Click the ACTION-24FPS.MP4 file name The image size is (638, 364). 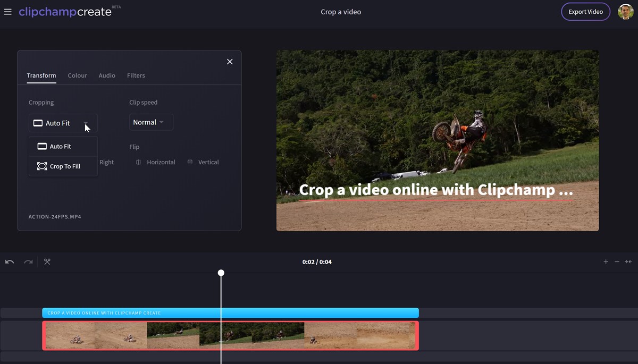55,217
